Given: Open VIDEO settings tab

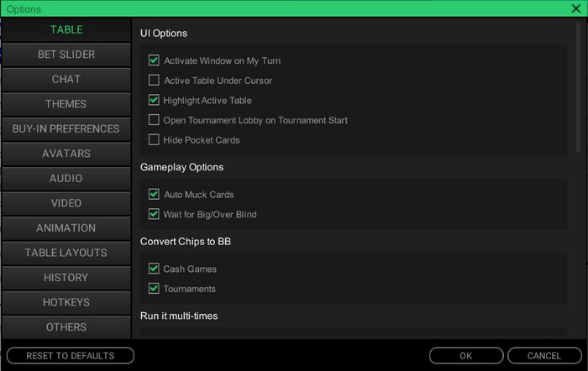Looking at the screenshot, I should 66,203.
